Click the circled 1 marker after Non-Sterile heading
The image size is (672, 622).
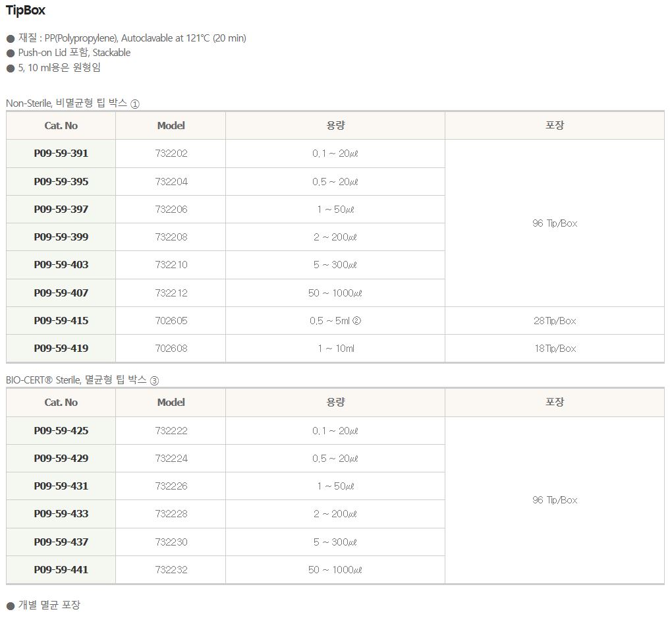point(135,104)
